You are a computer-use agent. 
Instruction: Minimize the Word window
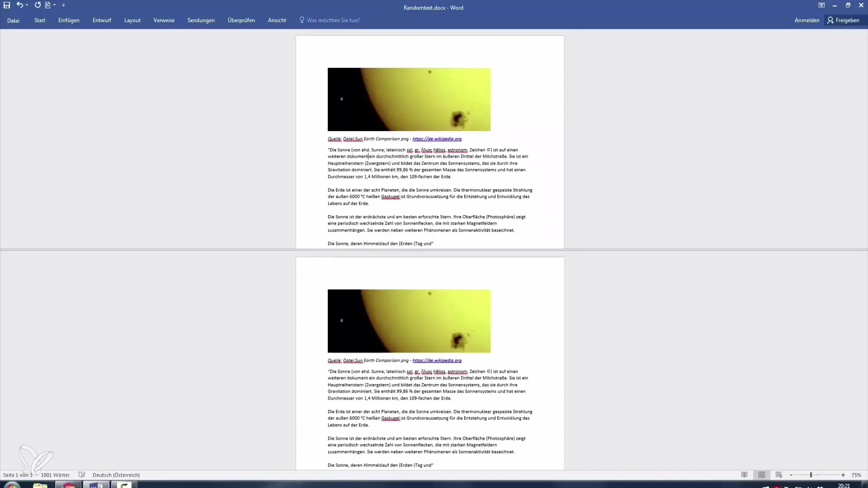[835, 5]
